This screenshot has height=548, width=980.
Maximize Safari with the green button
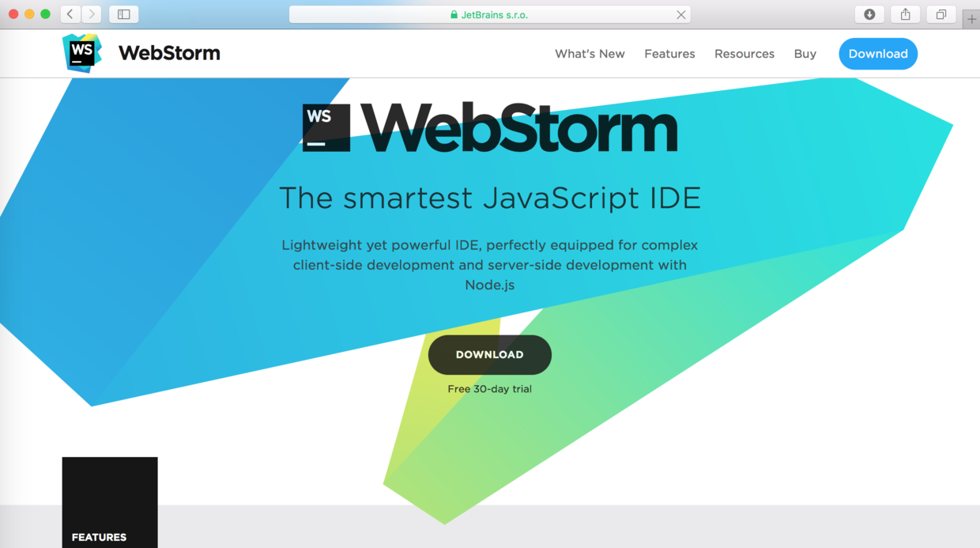pos(45,14)
